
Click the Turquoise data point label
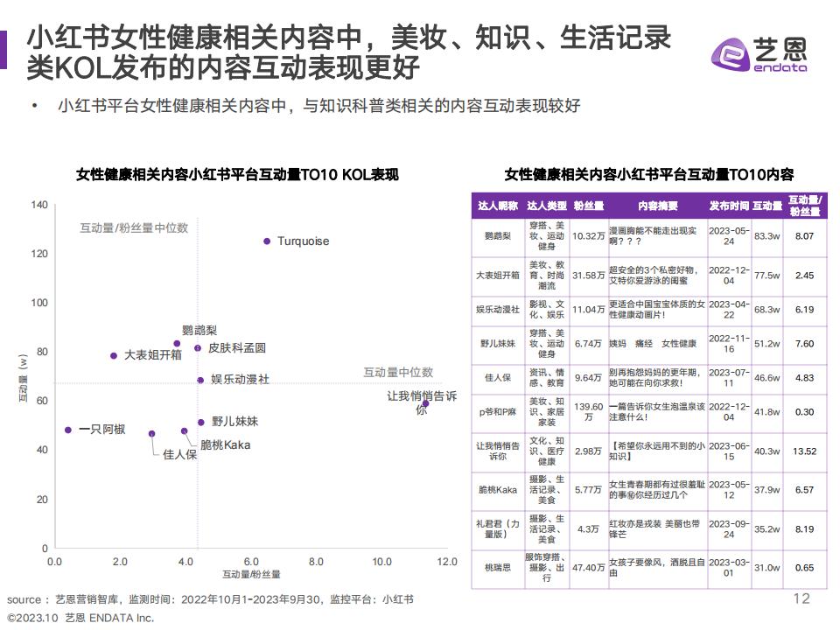click(304, 241)
